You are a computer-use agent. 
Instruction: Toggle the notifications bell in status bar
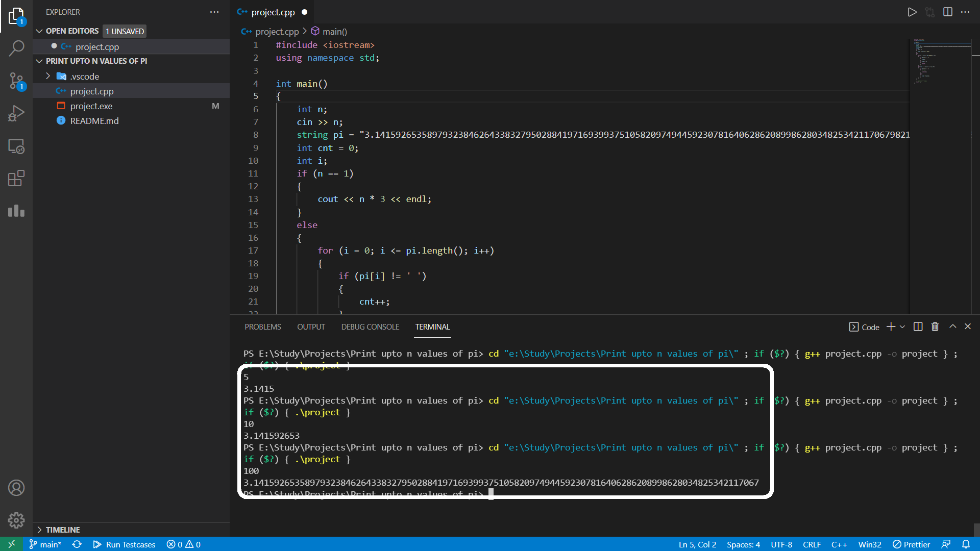966,544
